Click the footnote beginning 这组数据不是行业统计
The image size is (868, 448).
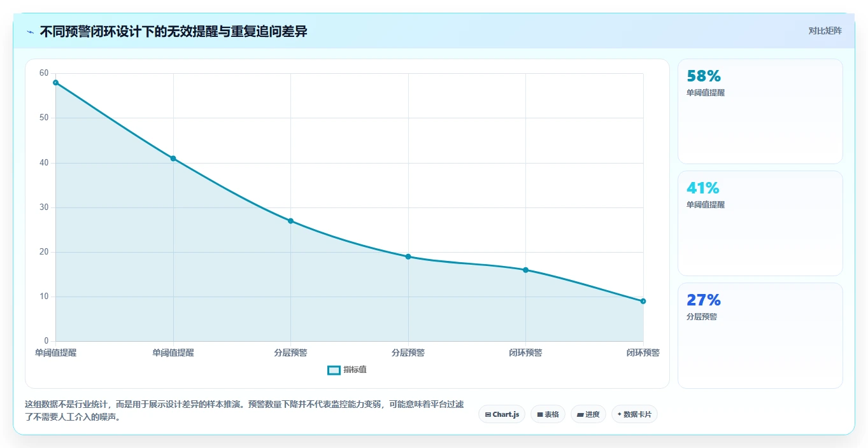coord(245,411)
